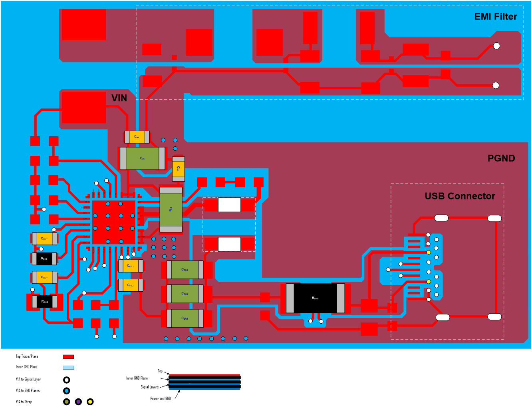This screenshot has width=532, height=406.
Task: Click a white USB connector mounting pad
Action: coord(441,217)
